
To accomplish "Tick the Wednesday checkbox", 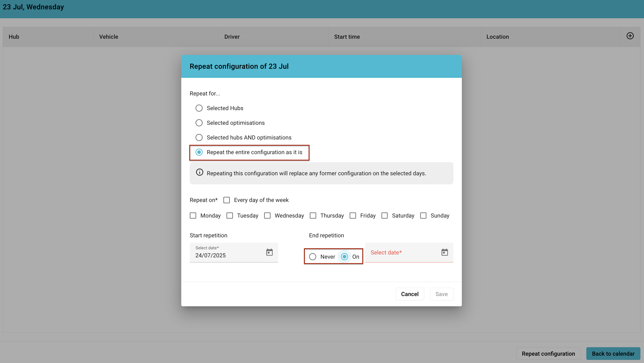I will pos(267,216).
